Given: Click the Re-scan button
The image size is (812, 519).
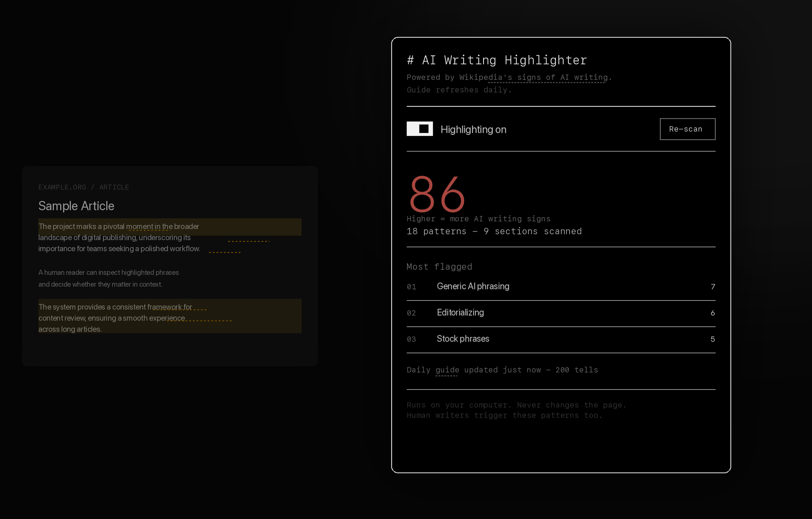Looking at the screenshot, I should [687, 129].
